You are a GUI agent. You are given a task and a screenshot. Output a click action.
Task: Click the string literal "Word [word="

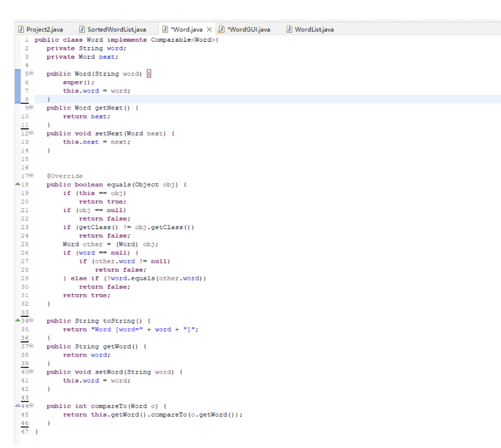pos(117,330)
